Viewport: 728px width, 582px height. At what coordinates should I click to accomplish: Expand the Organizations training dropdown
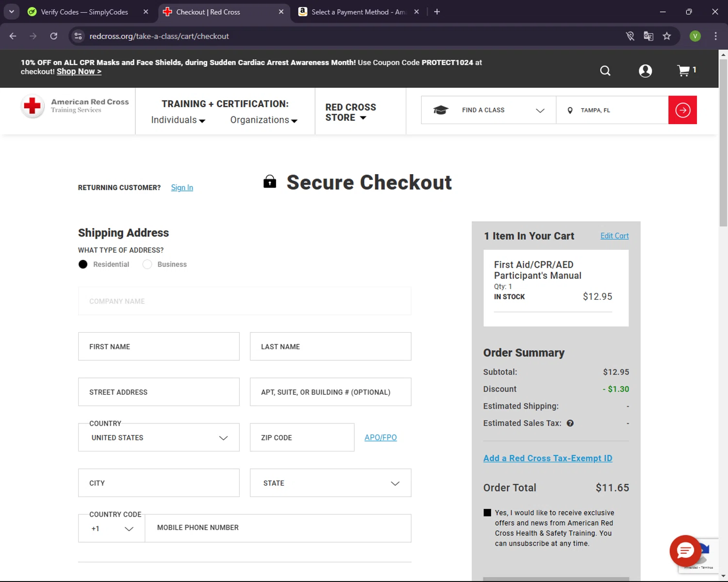pyautogui.click(x=264, y=120)
